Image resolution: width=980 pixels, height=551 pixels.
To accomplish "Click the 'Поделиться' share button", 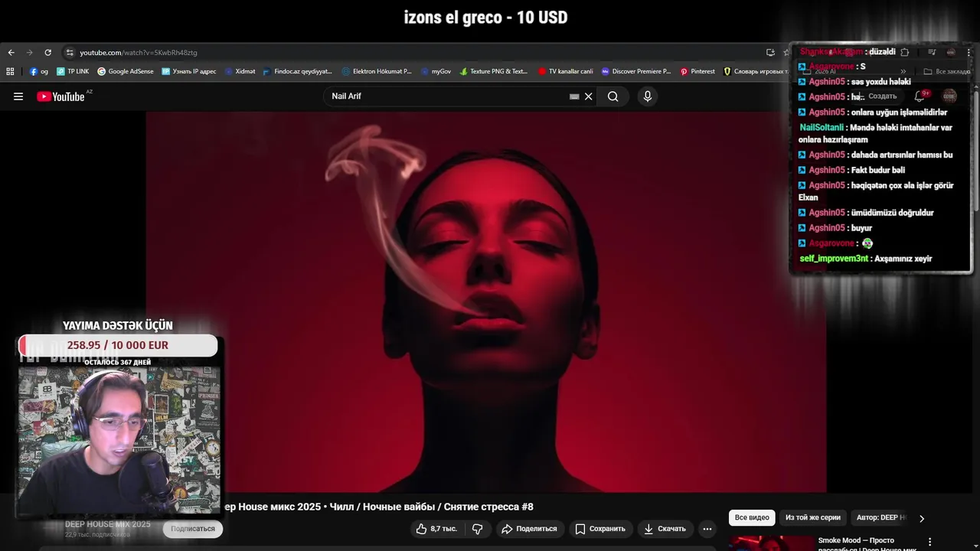I will (x=530, y=529).
